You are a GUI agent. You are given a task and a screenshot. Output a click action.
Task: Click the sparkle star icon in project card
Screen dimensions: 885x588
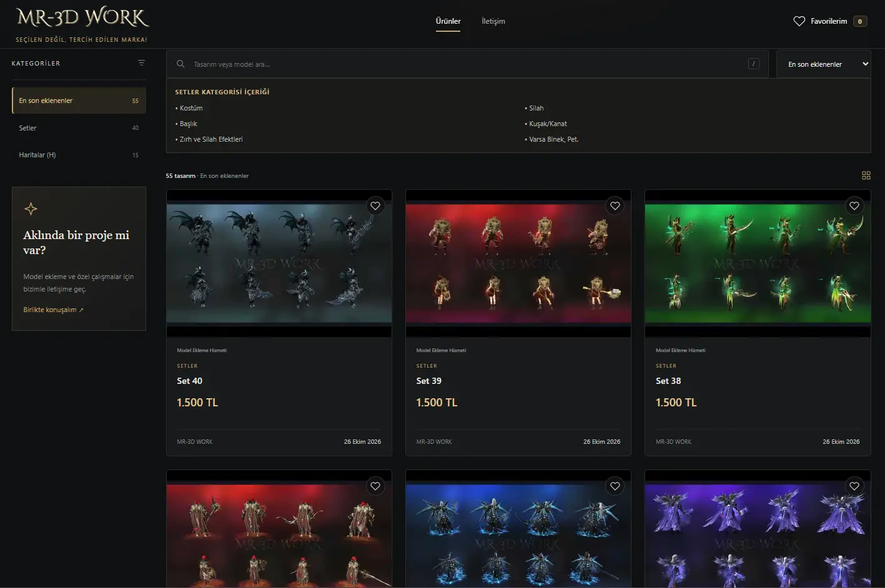(x=31, y=209)
